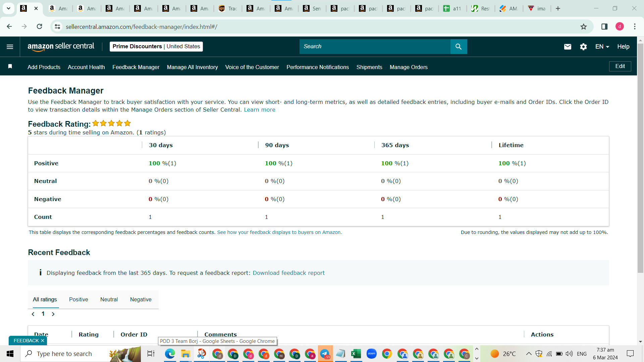644x362 pixels.
Task: Switch to the Sen browser tab
Action: 313,9
